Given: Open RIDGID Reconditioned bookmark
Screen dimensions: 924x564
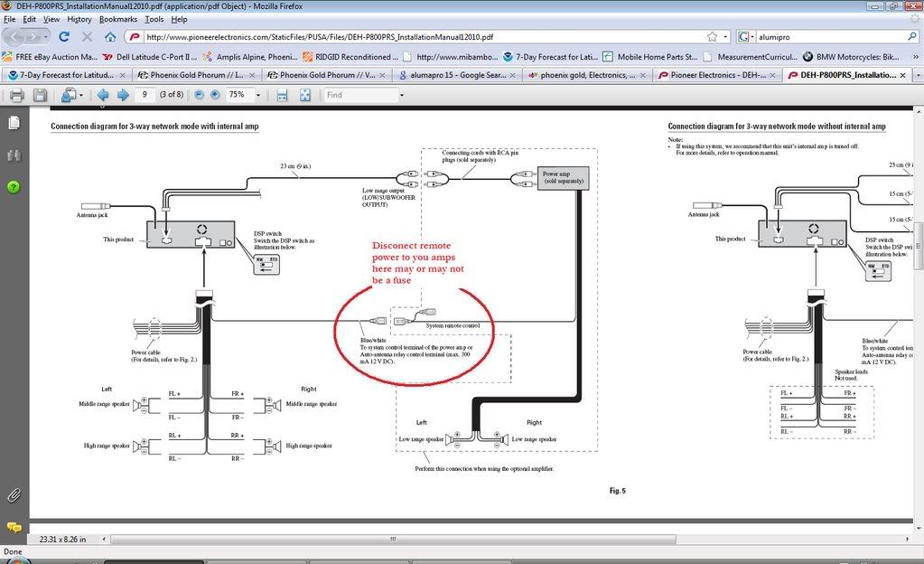Looking at the screenshot, I should pos(350,57).
